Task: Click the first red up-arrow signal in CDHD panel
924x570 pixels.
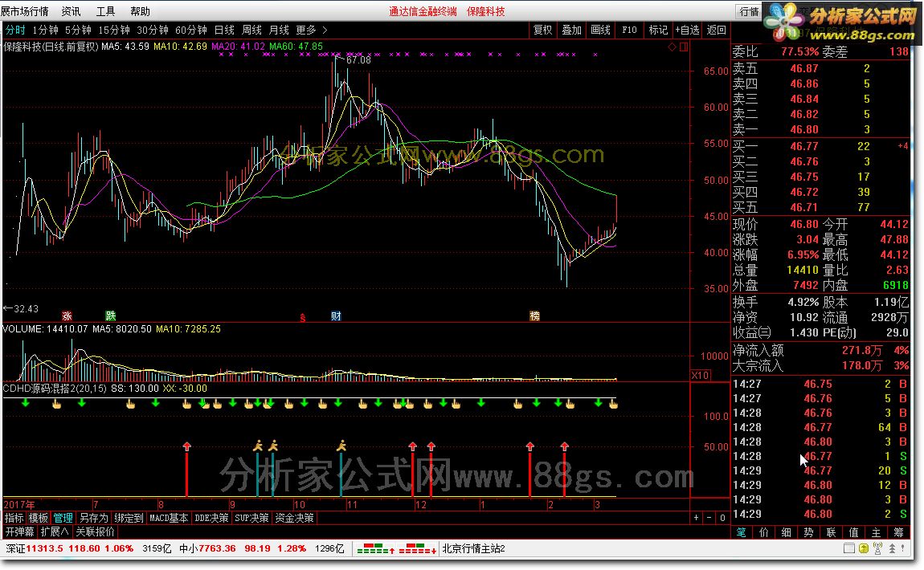Action: coord(186,446)
